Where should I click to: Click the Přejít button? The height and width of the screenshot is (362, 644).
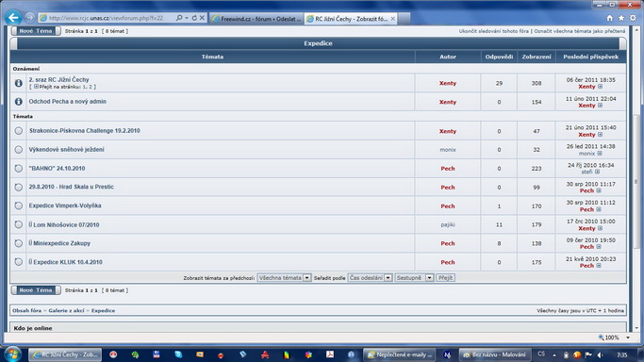tap(445, 278)
